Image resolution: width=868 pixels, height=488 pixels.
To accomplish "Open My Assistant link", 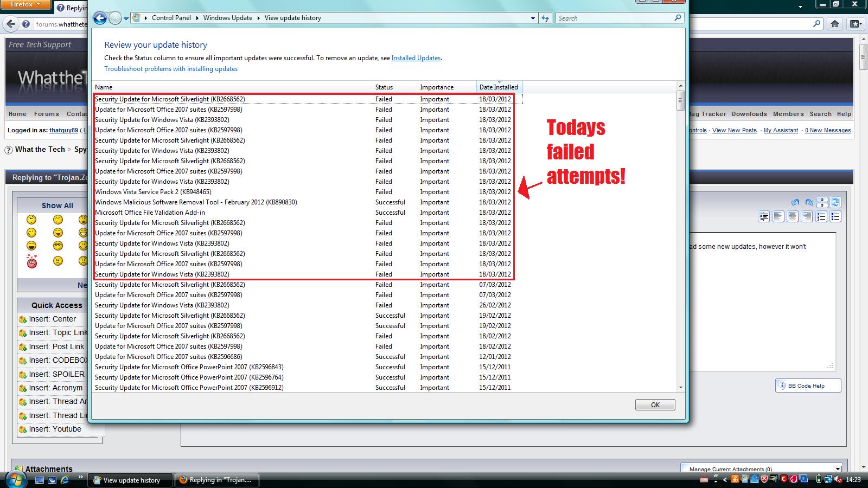I will coord(781,130).
